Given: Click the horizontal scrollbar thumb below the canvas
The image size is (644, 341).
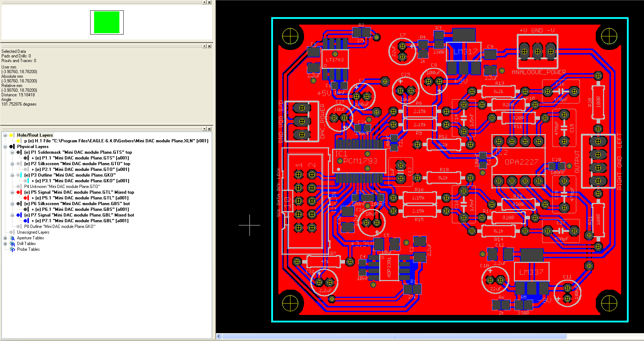Looking at the screenshot, I should point(394,336).
